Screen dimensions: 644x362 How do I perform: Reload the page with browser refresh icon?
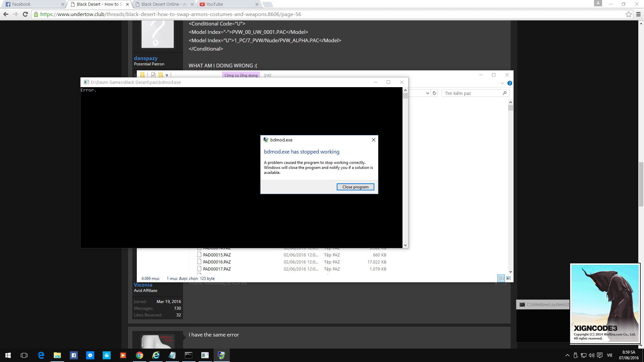(25, 14)
